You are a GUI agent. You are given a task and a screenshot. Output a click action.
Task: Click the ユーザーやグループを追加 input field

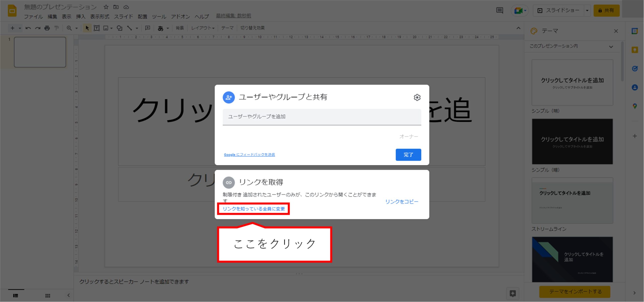click(322, 117)
